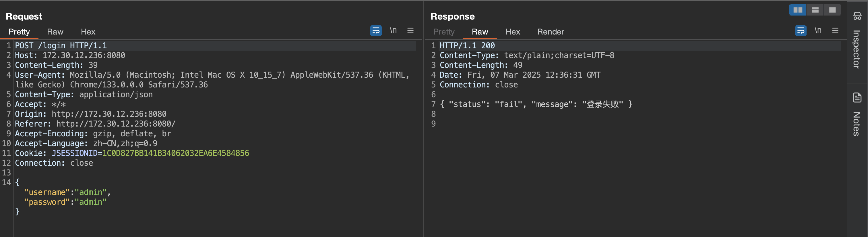
Task: Switch to side-by-side split layout
Action: [798, 10]
